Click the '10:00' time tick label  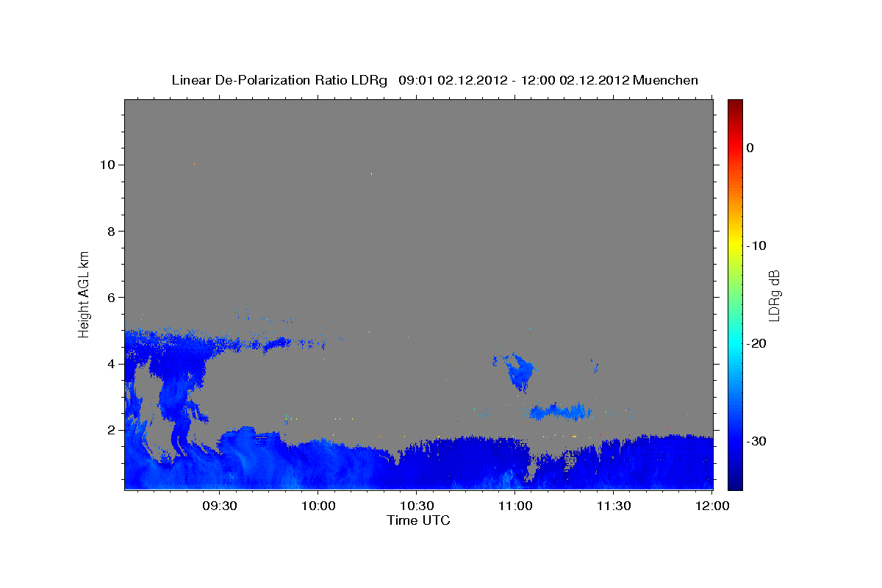tap(318, 506)
